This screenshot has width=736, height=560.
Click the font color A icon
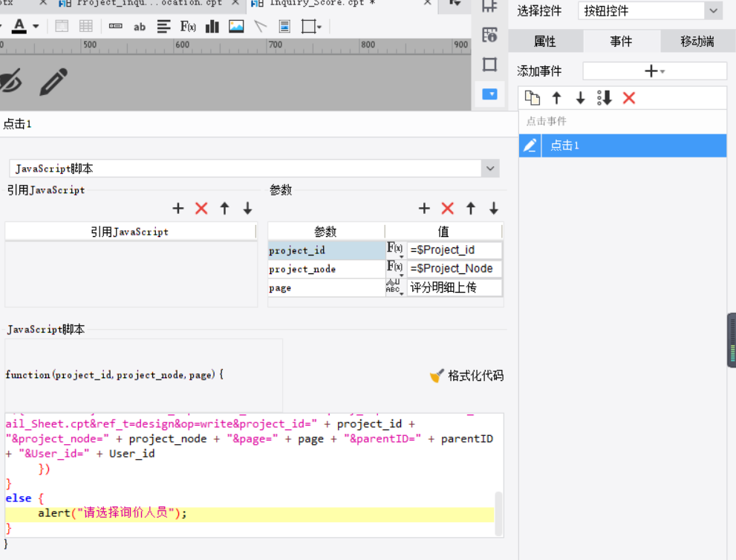click(19, 26)
